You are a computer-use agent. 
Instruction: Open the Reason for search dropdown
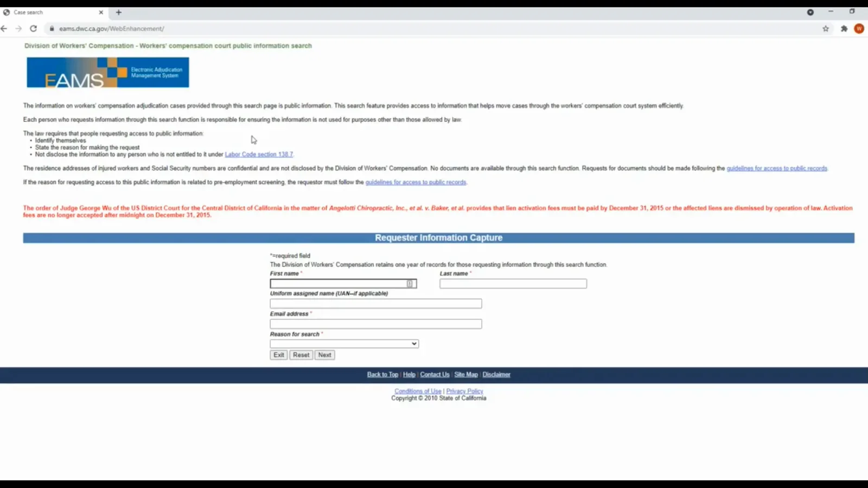[x=344, y=344]
